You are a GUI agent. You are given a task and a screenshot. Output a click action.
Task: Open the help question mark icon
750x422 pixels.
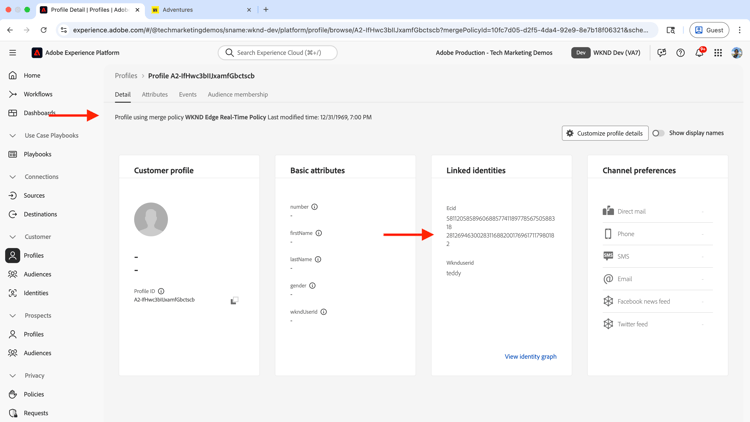pos(680,53)
